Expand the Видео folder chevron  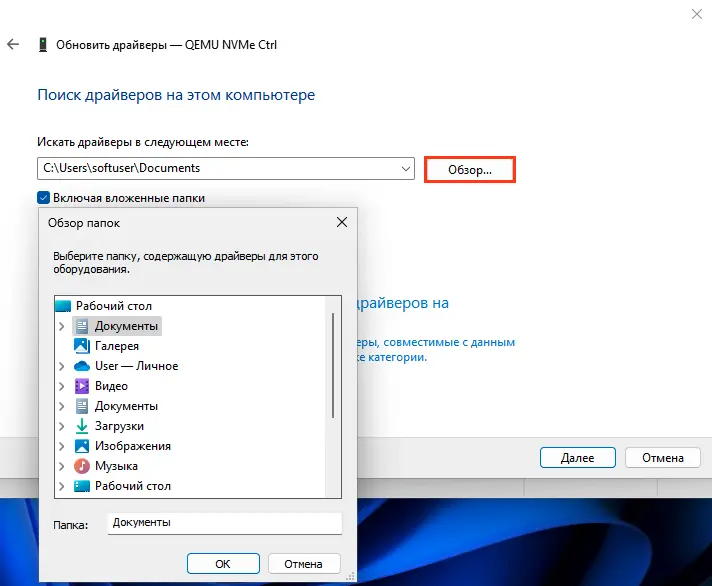coord(62,386)
